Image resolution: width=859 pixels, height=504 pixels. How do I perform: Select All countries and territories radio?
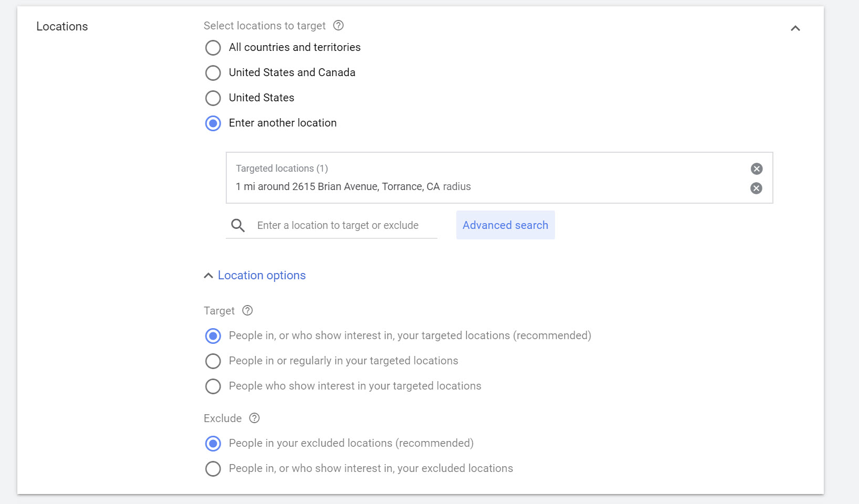click(x=213, y=48)
